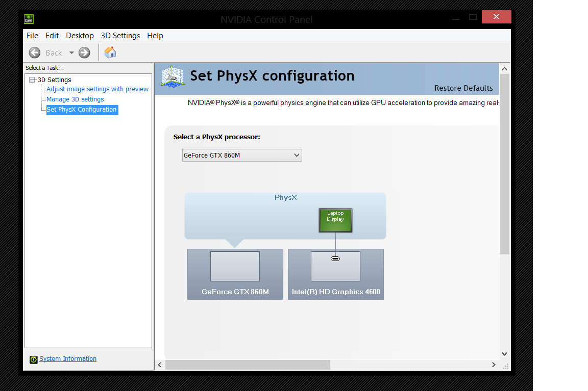Maximize the NVIDIA Control Panel window
Viewport: 588px width, 391px height.
pos(473,17)
